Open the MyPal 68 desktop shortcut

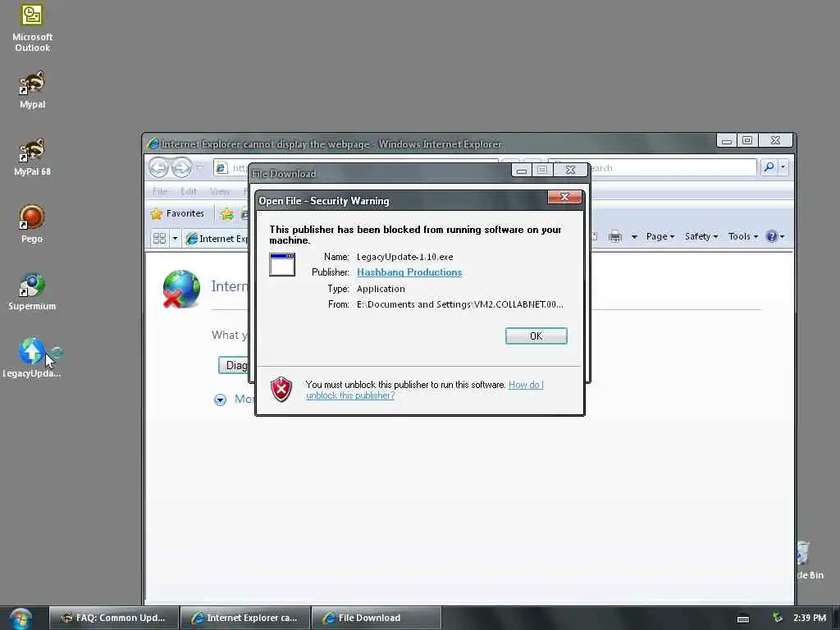[x=32, y=157]
